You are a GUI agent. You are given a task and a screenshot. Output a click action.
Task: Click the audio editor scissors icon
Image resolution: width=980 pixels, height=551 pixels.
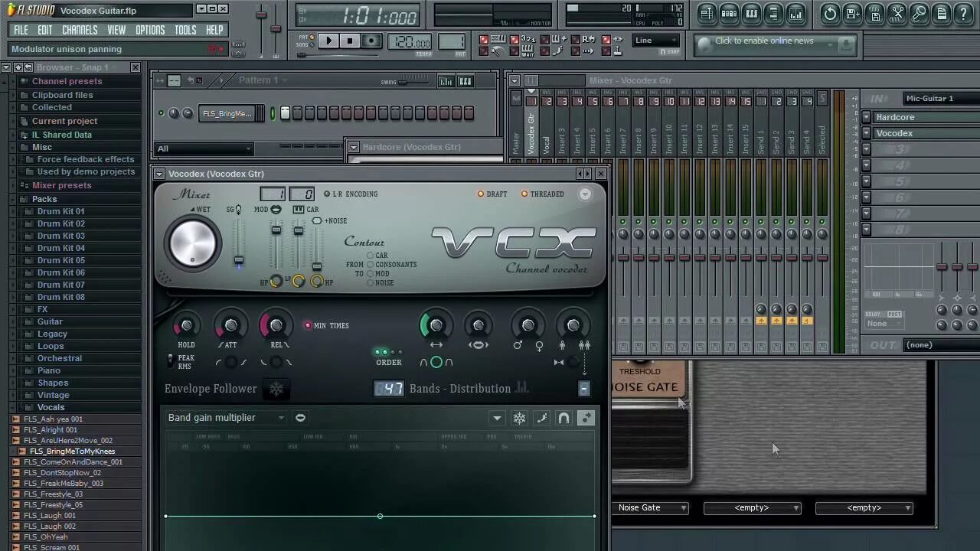pos(897,13)
